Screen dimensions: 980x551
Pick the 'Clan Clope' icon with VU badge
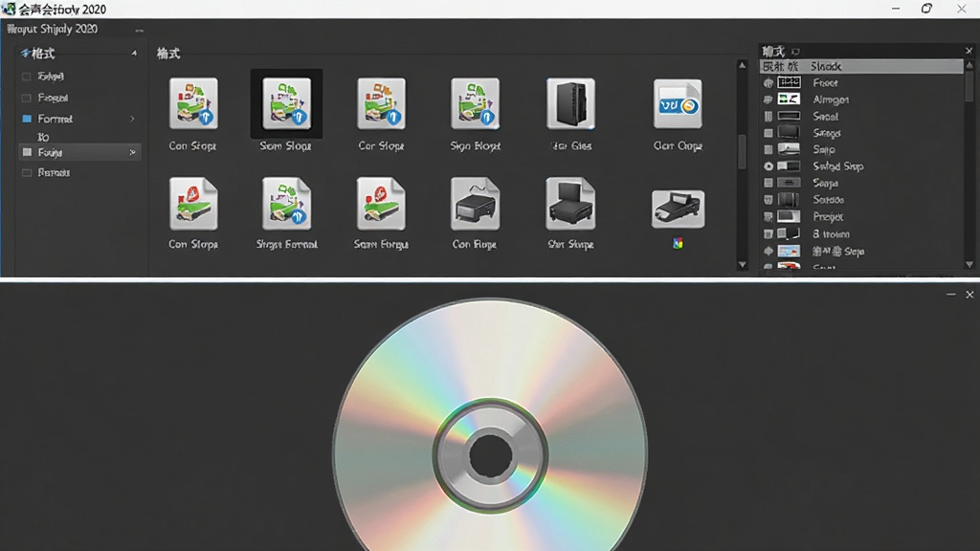click(x=678, y=104)
